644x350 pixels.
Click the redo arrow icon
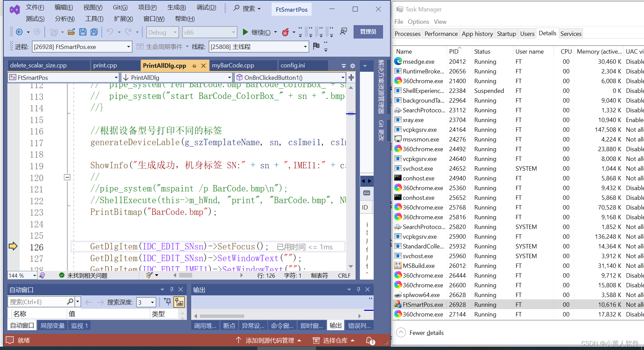[128, 32]
